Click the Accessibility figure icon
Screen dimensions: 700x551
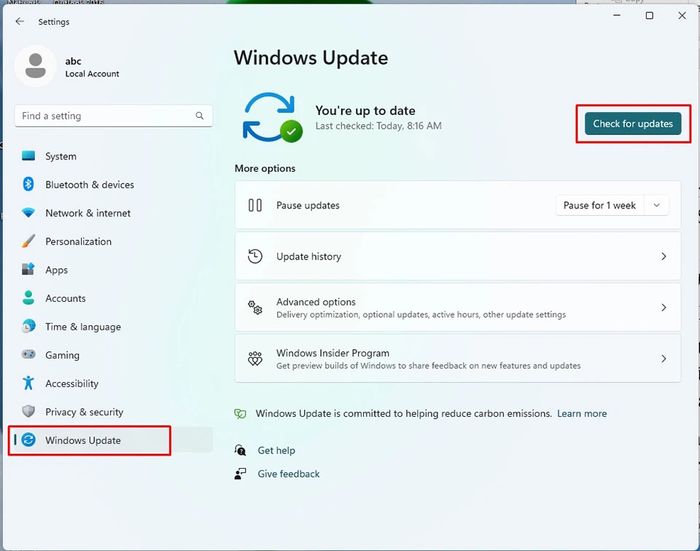pos(29,383)
